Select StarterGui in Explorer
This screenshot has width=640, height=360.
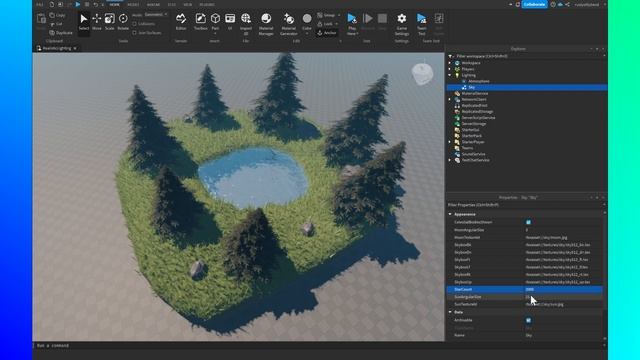coord(470,130)
